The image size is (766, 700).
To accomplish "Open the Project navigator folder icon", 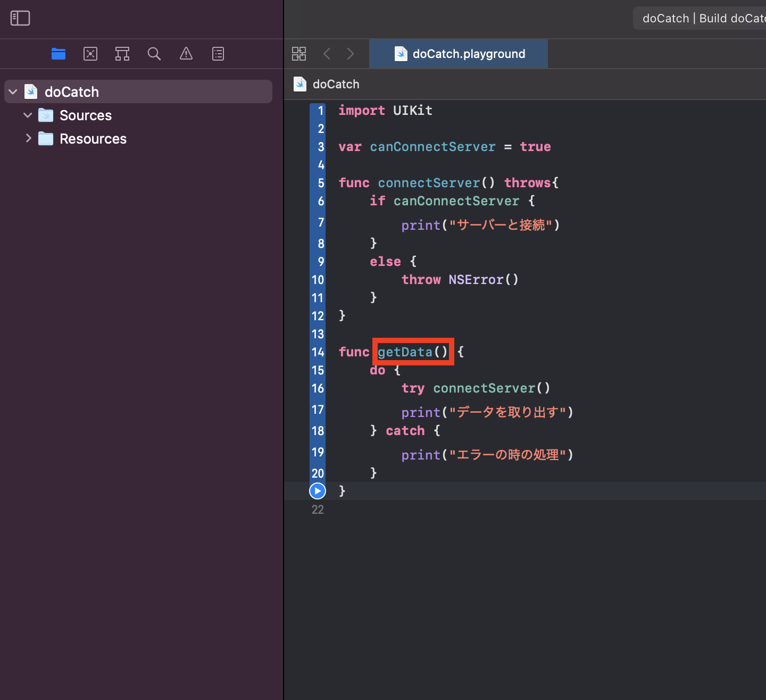I will coord(59,54).
